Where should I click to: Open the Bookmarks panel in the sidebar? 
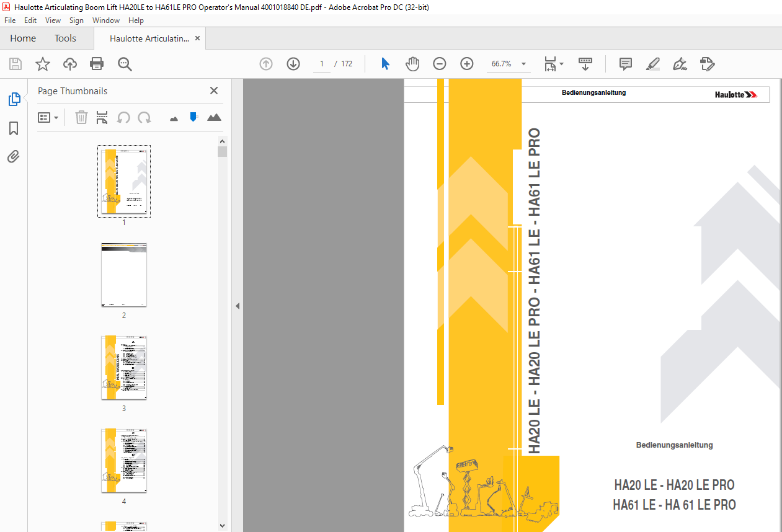pos(14,128)
